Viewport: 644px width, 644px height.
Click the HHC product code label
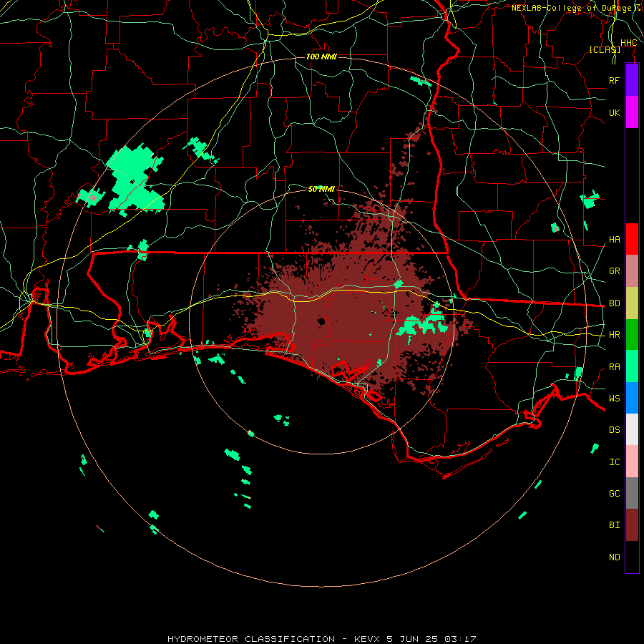(628, 43)
